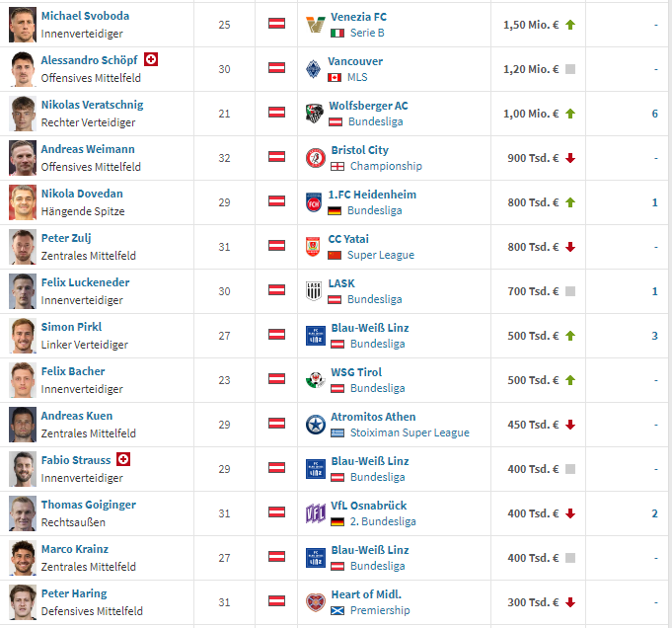The height and width of the screenshot is (628, 672).
Task: Open the Serie B league page
Action: coord(367,33)
